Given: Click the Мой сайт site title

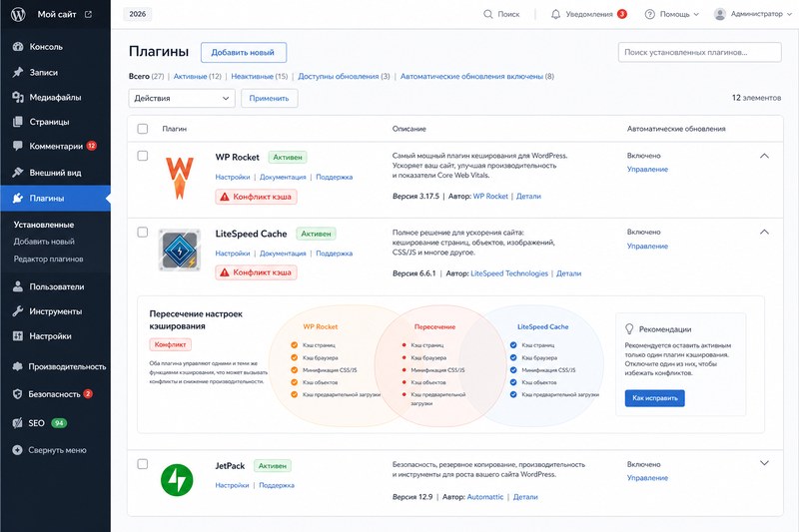Looking at the screenshot, I should pyautogui.click(x=57, y=14).
